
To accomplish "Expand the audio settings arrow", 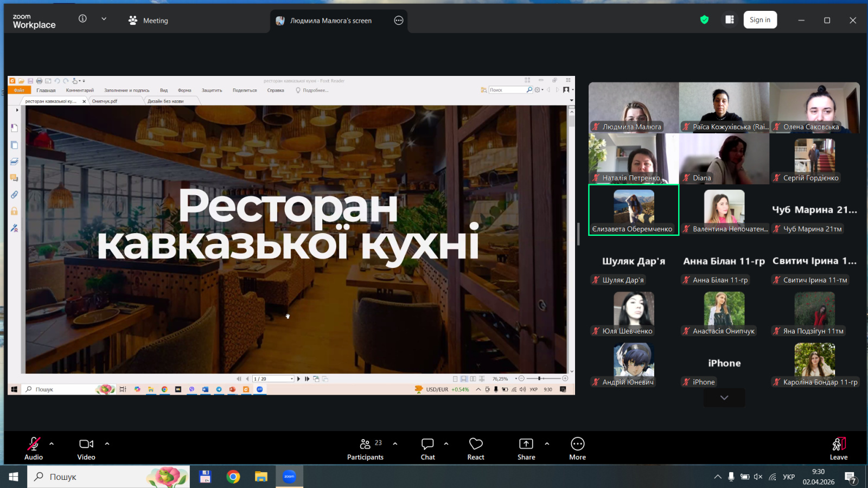I will (52, 444).
